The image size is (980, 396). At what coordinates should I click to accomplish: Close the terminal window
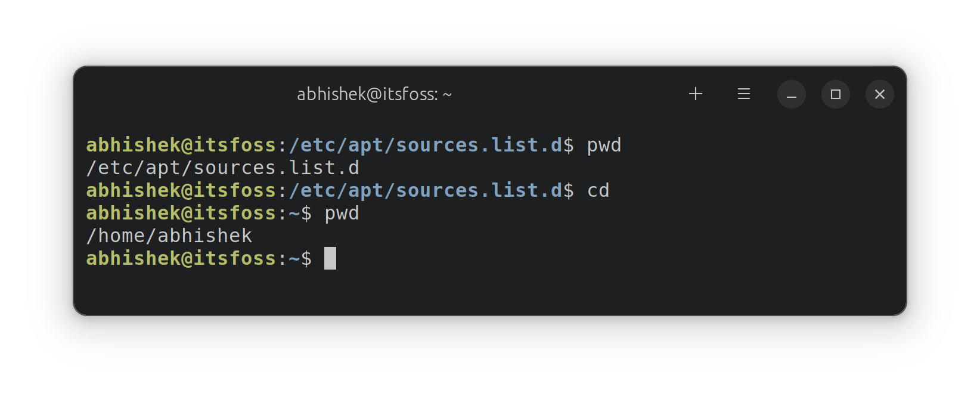pyautogui.click(x=880, y=94)
